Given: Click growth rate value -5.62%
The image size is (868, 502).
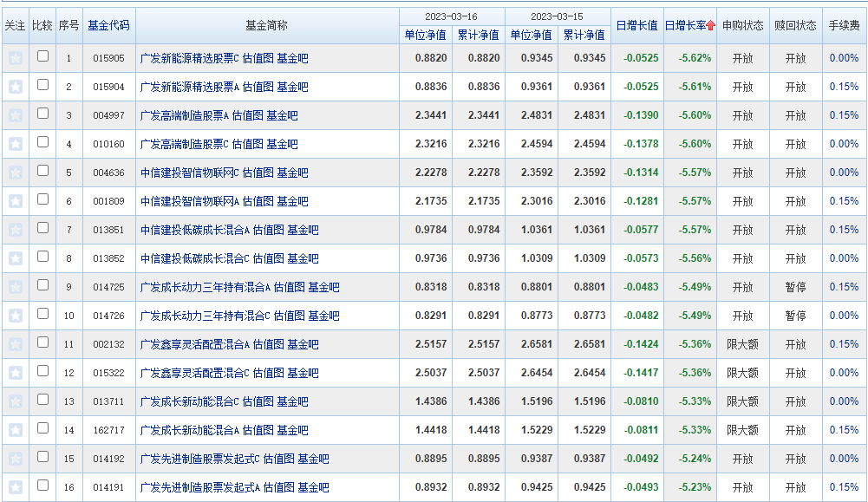Looking at the screenshot, I should coord(695,58).
